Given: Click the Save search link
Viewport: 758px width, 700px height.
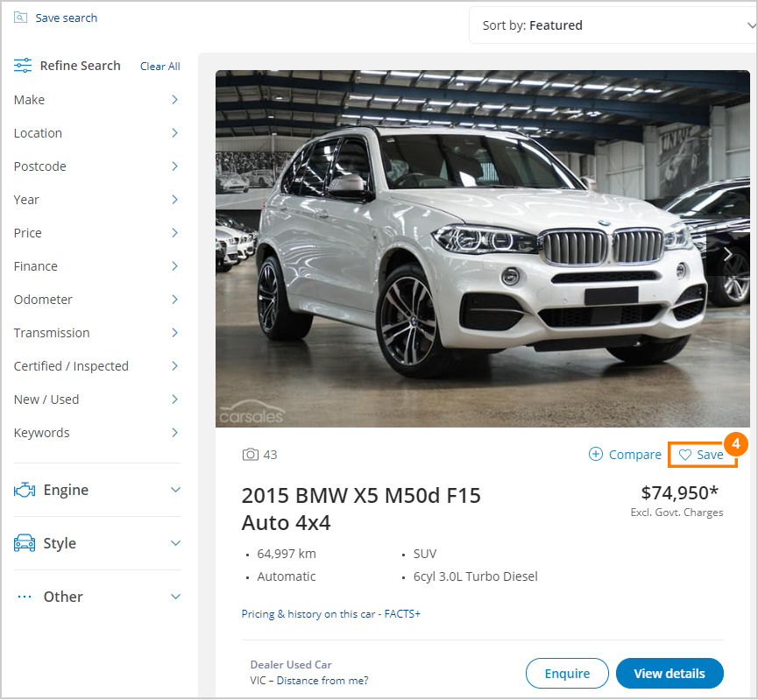Looking at the screenshot, I should (67, 18).
